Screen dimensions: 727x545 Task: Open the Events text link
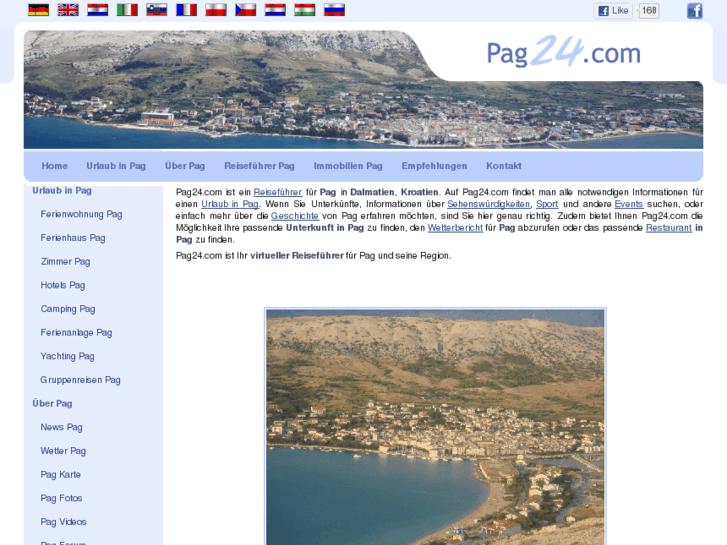(x=629, y=204)
